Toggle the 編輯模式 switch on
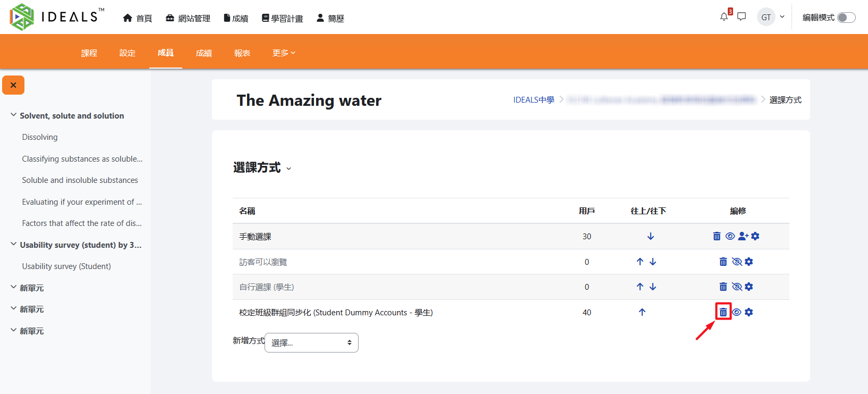 point(846,18)
